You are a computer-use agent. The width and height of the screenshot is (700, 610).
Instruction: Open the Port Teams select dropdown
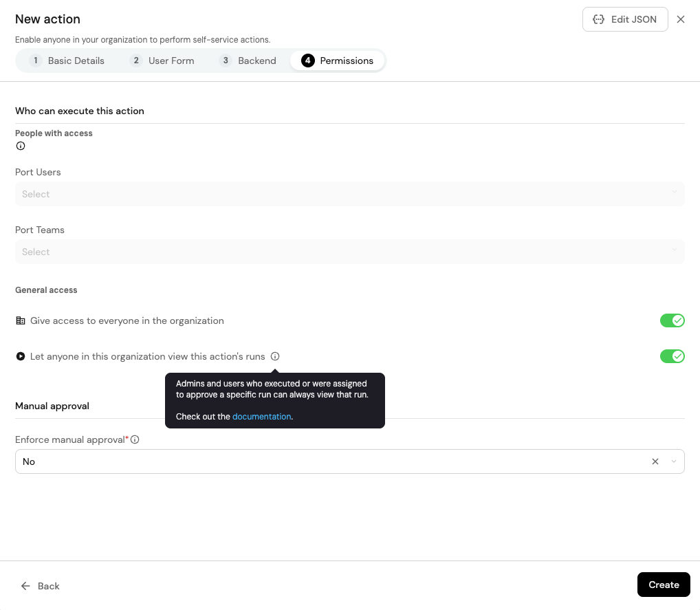pos(349,252)
